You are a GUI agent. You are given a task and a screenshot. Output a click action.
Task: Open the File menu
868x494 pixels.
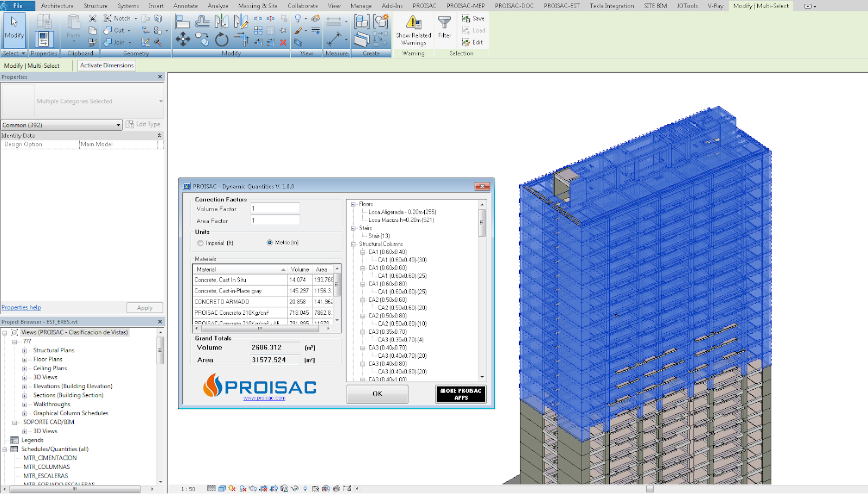click(x=18, y=6)
